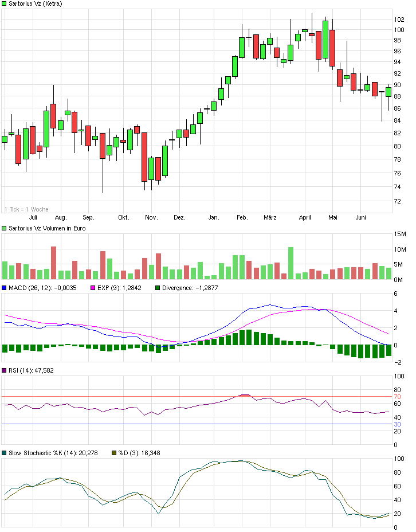Click the 'Juli' month axis label
Screen dimensions: 416x532
pos(33,217)
